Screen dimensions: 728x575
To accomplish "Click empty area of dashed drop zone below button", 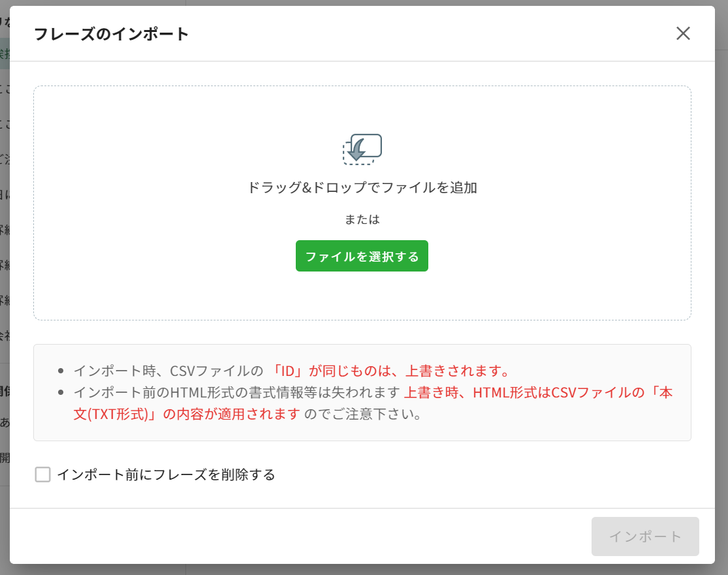I will 362,296.
